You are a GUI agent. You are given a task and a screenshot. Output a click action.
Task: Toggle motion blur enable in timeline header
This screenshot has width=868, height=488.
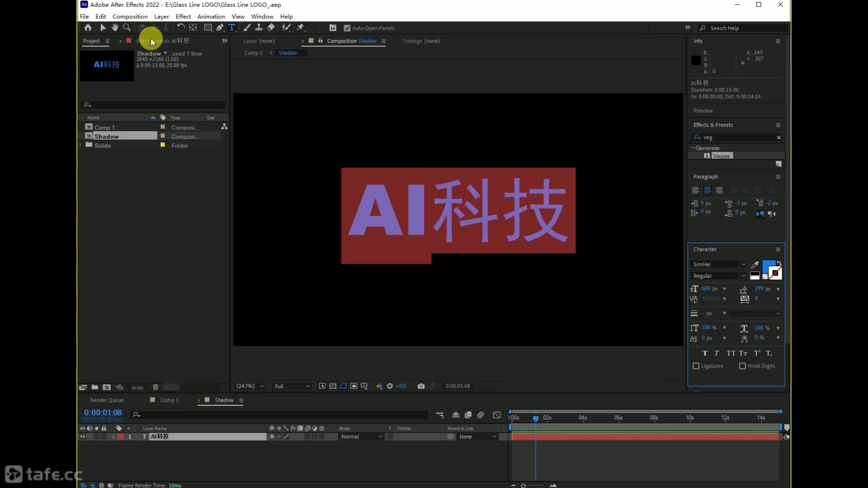tap(481, 415)
